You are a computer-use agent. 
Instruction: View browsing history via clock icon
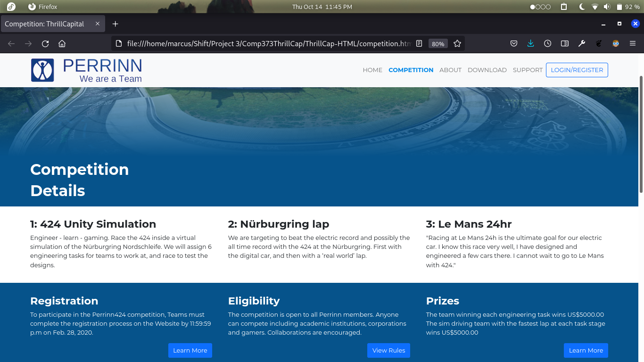(x=547, y=43)
